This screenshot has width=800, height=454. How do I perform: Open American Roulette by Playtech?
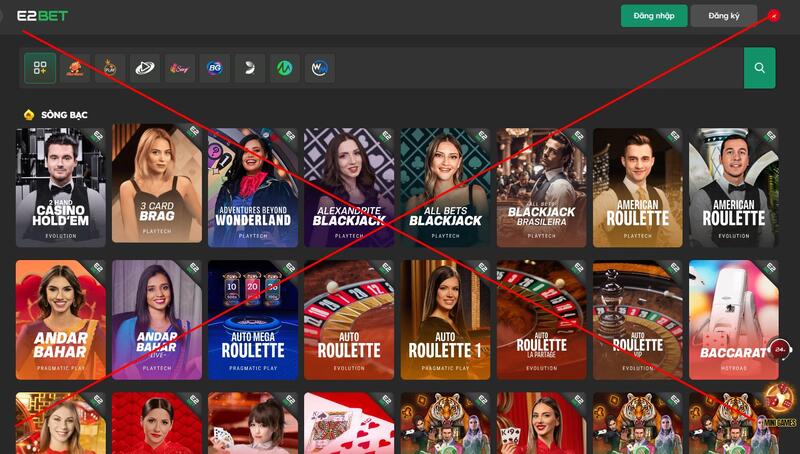tap(638, 187)
